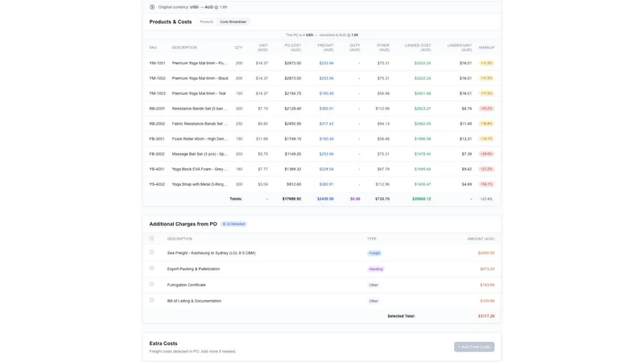Image resolution: width=644 pixels, height=362 pixels.
Task: Click Premium Yoga Mat 6mm - Teal description
Action: point(199,93)
